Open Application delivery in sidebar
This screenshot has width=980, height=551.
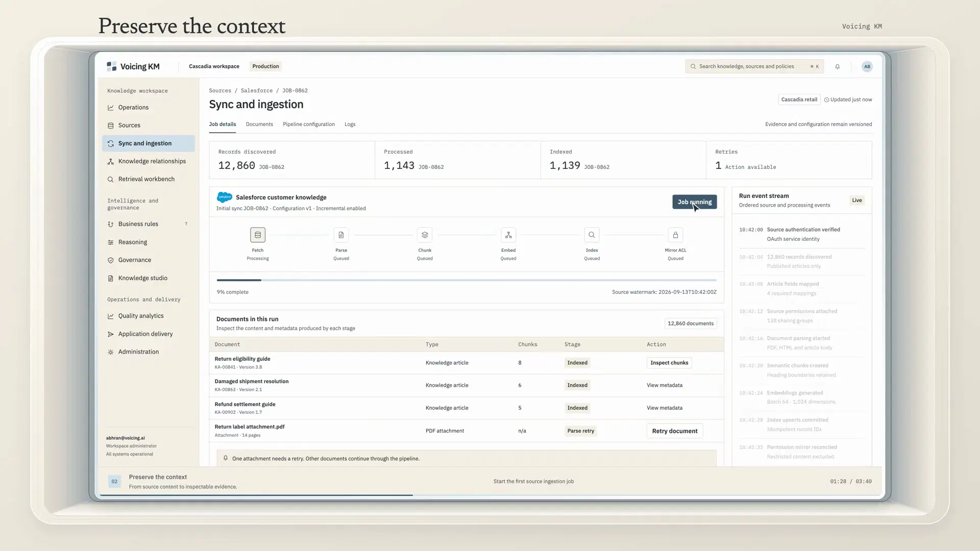point(148,334)
